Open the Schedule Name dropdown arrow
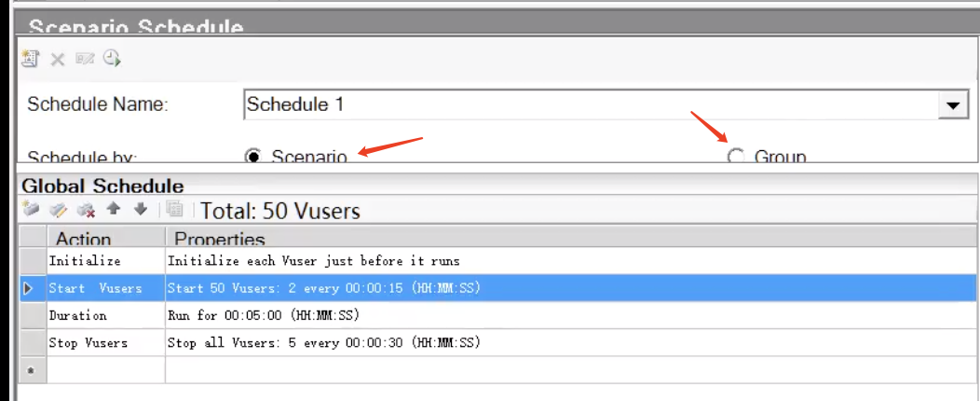The image size is (980, 401). (x=953, y=104)
